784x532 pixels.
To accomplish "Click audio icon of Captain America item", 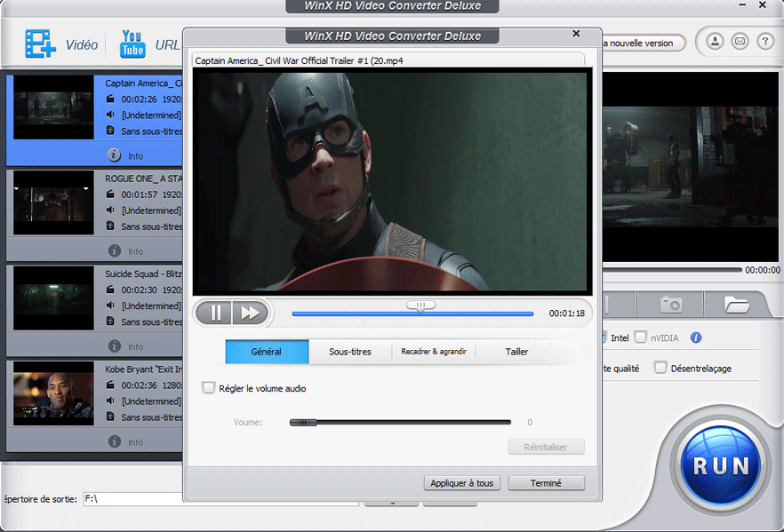I will (110, 115).
